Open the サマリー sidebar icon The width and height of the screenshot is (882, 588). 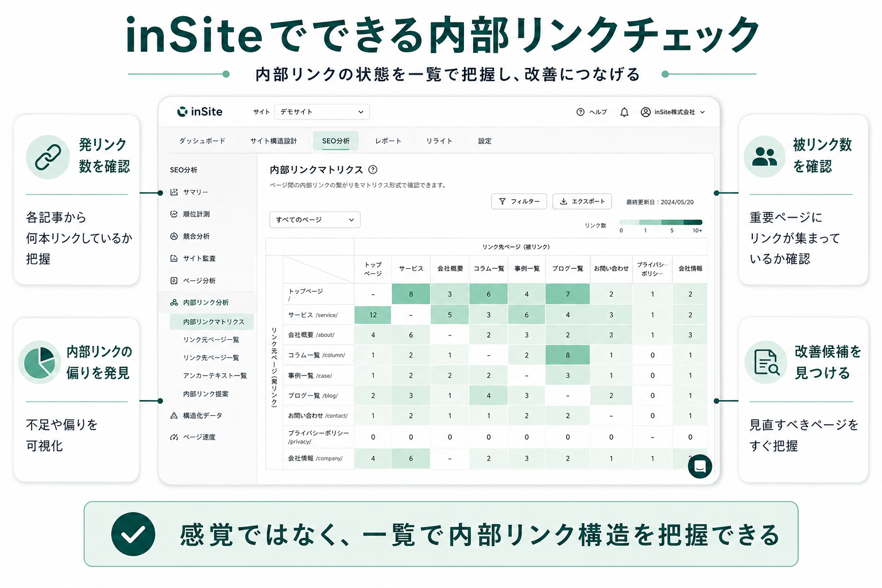point(174,192)
